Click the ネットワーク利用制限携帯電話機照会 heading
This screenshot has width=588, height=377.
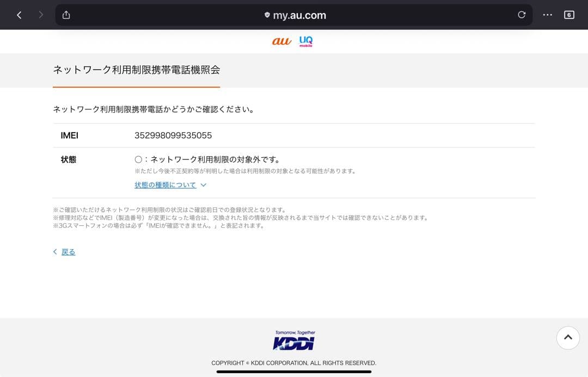[x=136, y=70]
